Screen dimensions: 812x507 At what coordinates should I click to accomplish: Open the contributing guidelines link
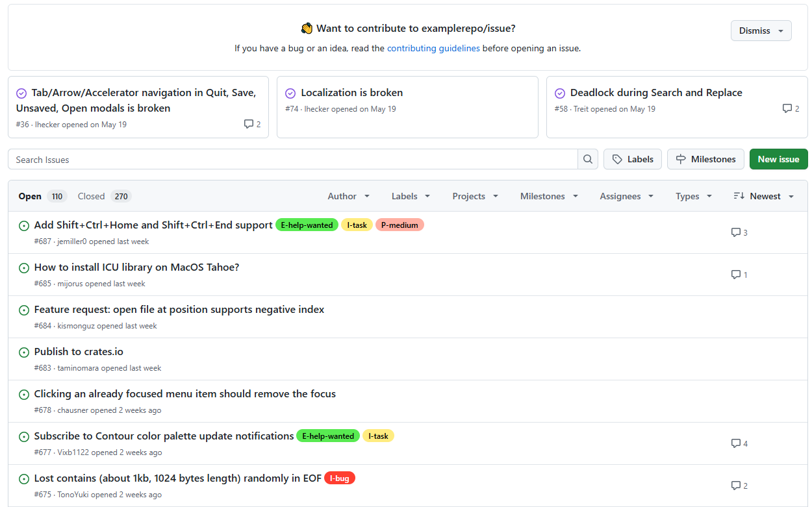pos(433,48)
